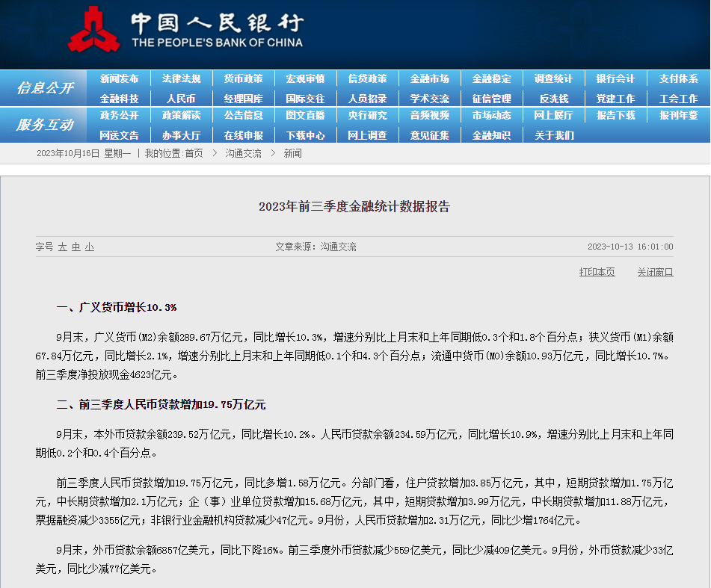Click the 打印本页 print link
The width and height of the screenshot is (711, 588).
pyautogui.click(x=597, y=272)
